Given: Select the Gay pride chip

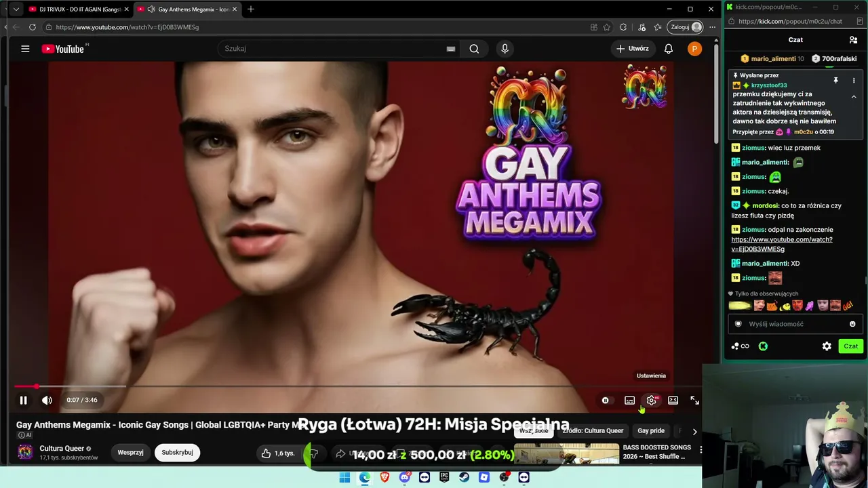Looking at the screenshot, I should 651,430.
